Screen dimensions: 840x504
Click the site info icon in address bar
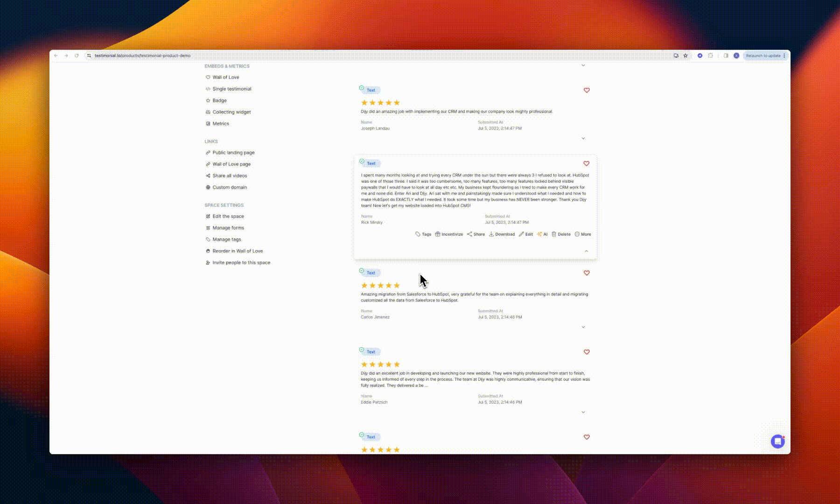pos(89,56)
